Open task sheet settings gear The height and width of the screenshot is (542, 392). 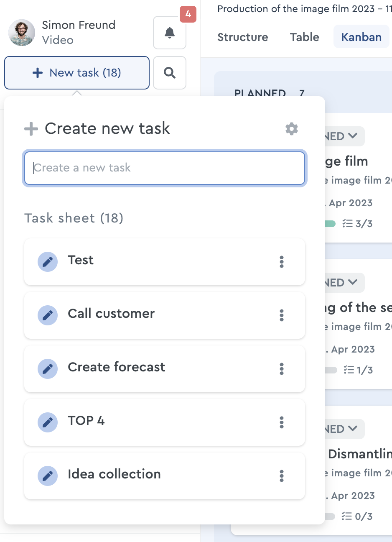coord(292,129)
